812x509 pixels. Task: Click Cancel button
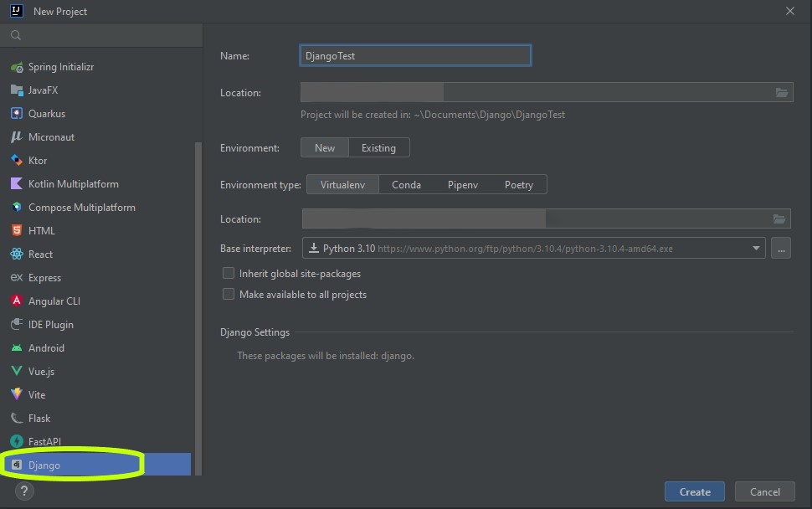pyautogui.click(x=765, y=492)
